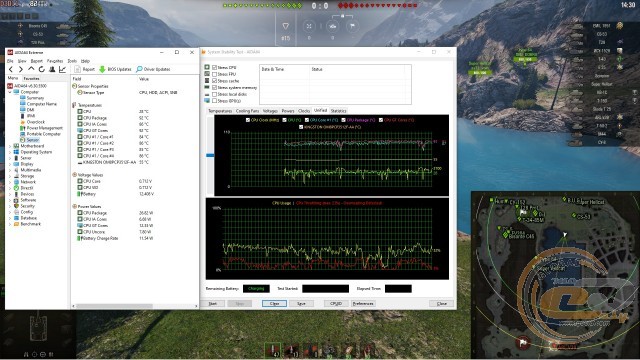Click the AIDA64 root node icon in tree
This screenshot has height=360, width=640.
[10, 86]
